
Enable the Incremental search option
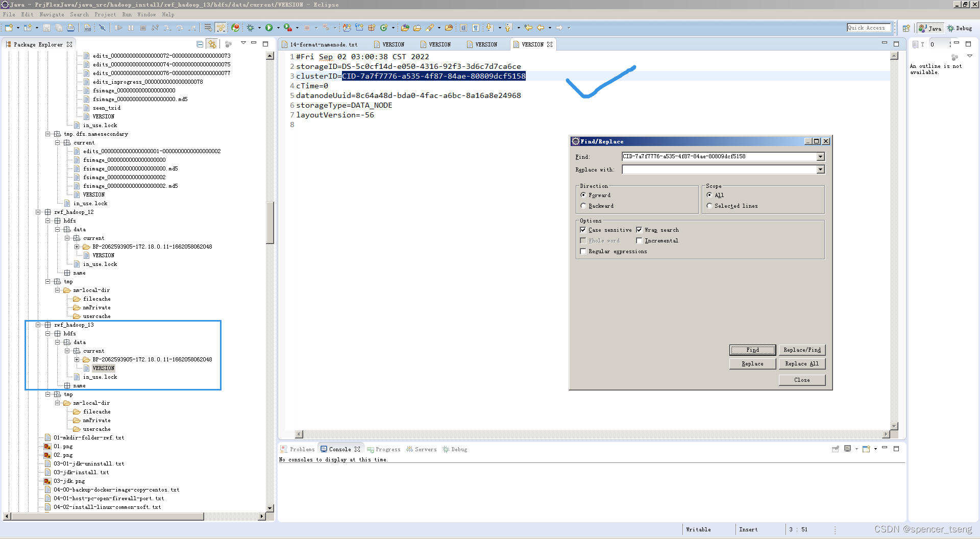[640, 240]
